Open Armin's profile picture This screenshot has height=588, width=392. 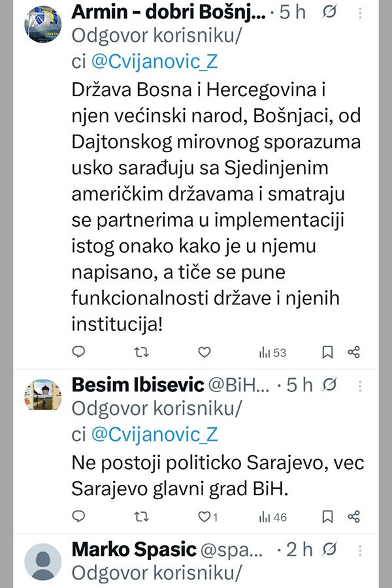click(x=43, y=24)
